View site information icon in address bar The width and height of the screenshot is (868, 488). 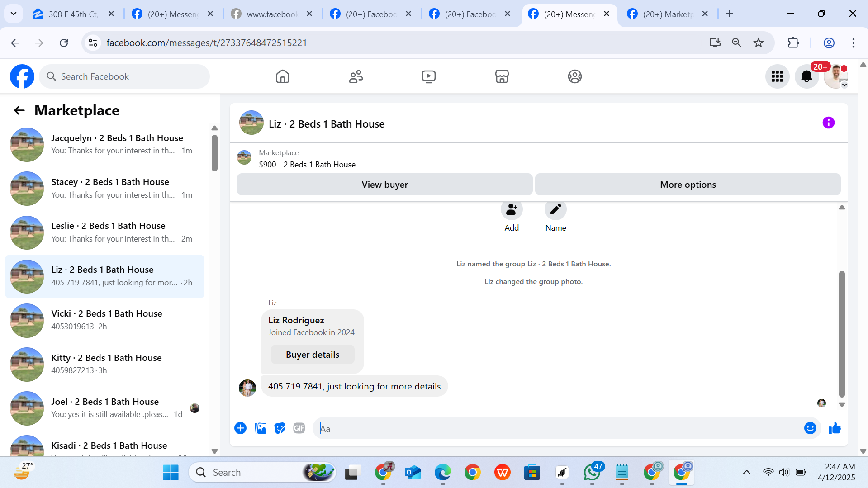tap(93, 43)
